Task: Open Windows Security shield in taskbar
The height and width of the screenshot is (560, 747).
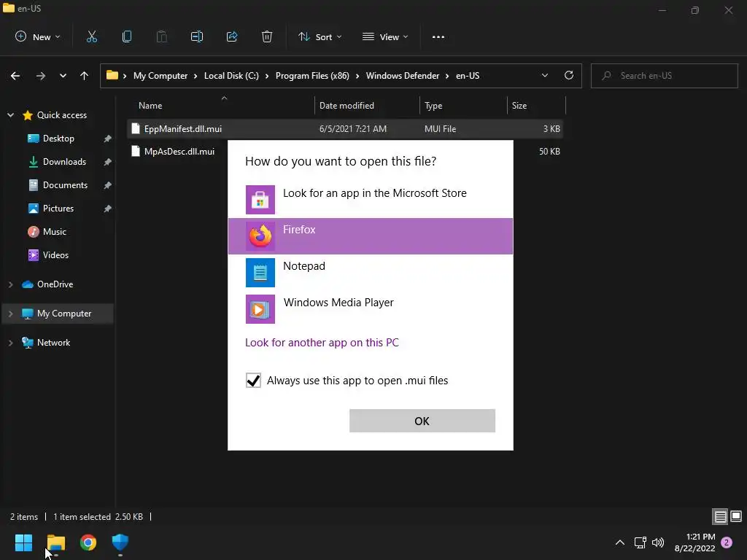Action: (x=120, y=542)
